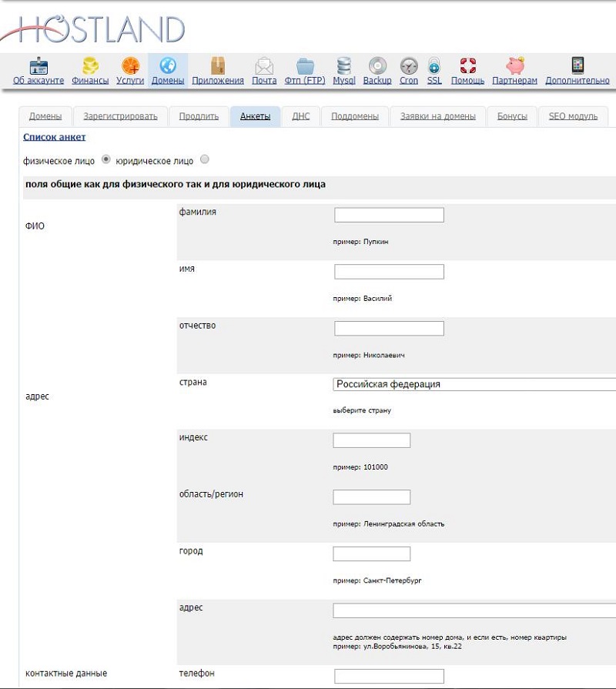Open the Зарегистрировать tab
616x689 pixels.
coord(120,116)
